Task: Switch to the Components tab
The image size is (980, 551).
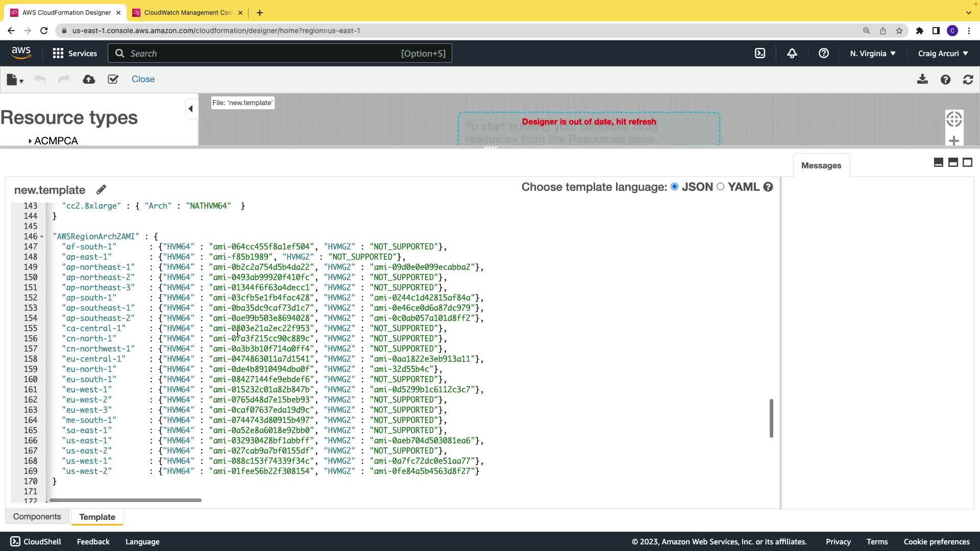Action: (x=37, y=516)
